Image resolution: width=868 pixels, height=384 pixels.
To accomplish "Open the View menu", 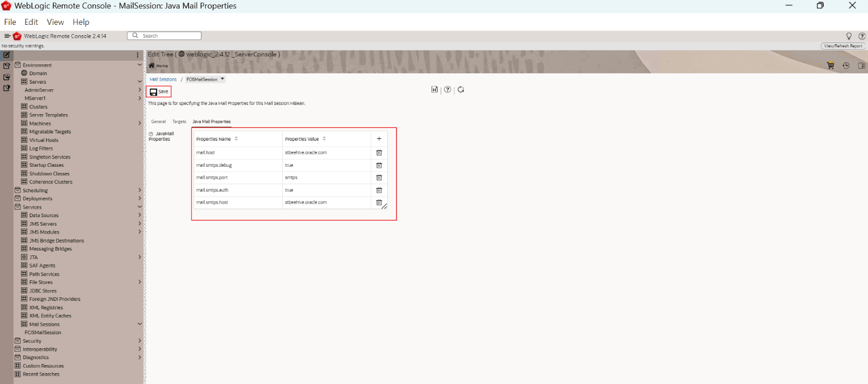I will tap(55, 22).
